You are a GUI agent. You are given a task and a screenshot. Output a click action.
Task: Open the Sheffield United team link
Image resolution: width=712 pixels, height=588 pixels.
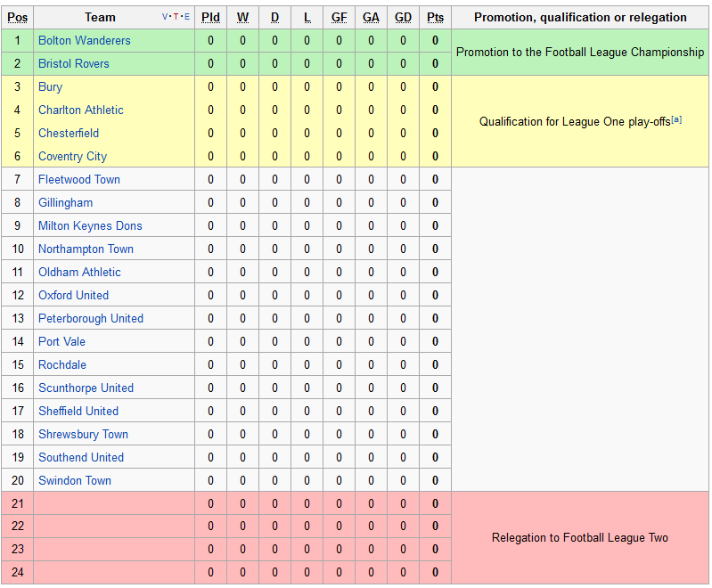tap(78, 411)
